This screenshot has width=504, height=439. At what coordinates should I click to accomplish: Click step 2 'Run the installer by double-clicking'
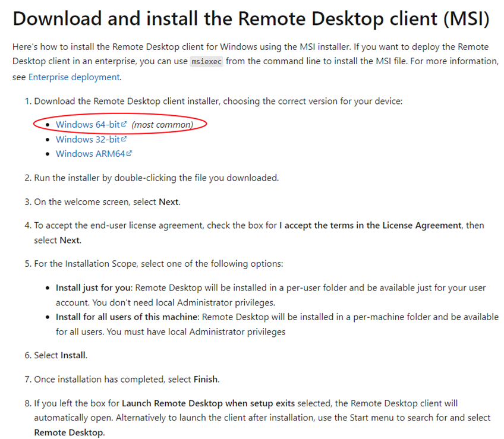point(156,178)
